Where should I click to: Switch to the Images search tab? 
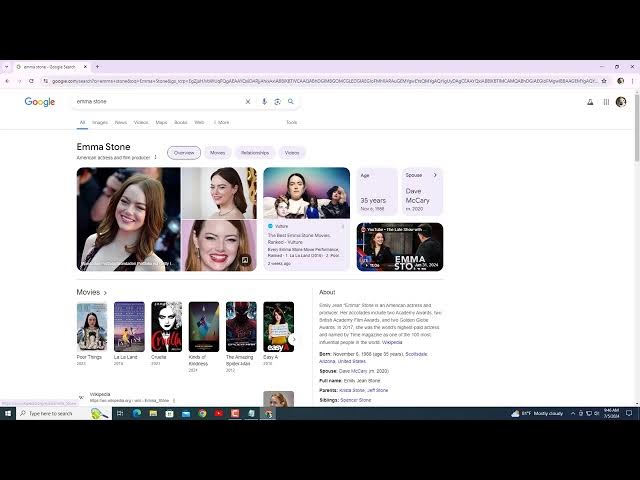click(x=100, y=122)
